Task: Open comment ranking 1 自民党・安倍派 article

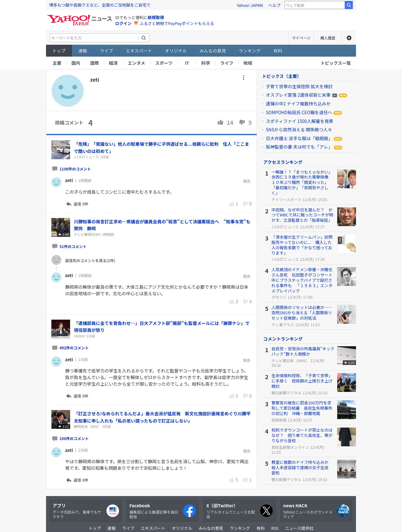Action: click(303, 351)
